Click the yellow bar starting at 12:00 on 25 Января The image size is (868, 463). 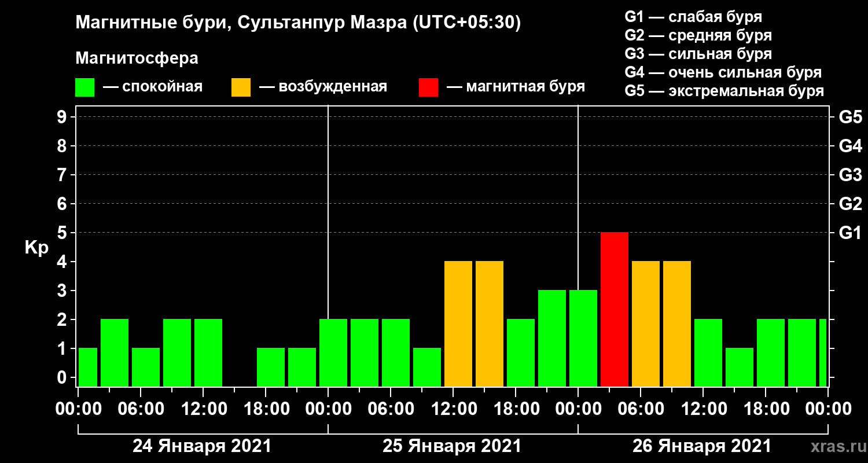pos(458,324)
